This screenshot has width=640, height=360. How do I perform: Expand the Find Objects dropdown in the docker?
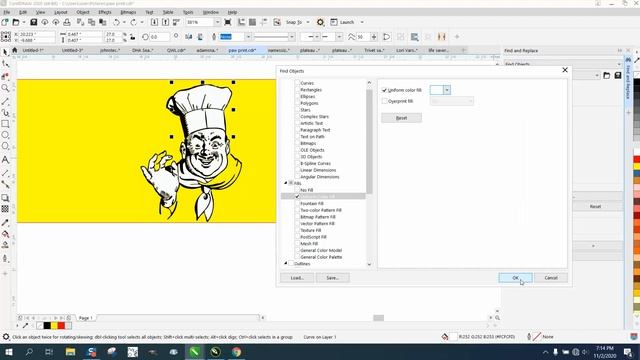[619, 64]
